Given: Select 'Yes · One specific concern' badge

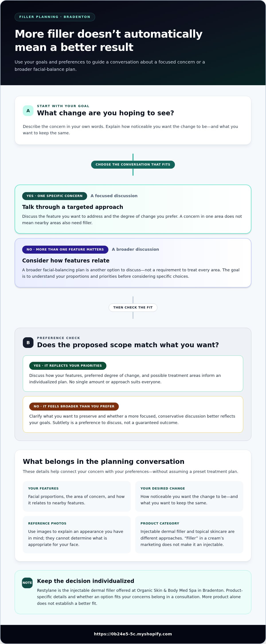Looking at the screenshot, I should coord(55,196).
